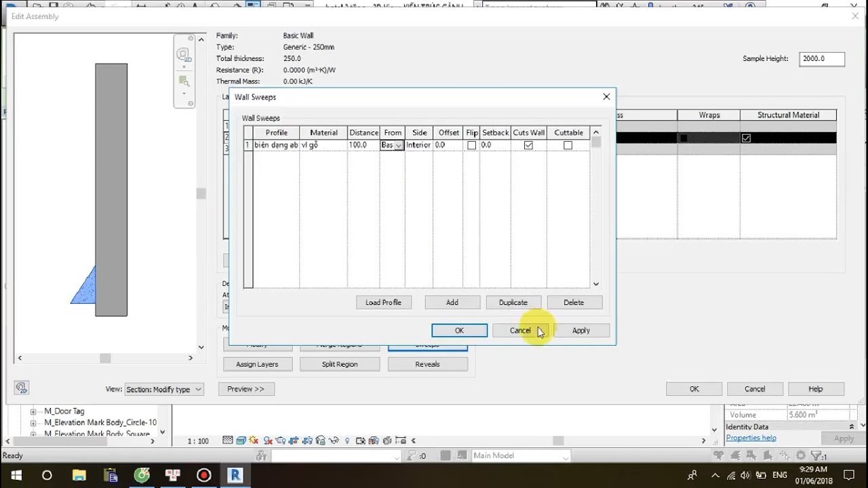Click Apply in the Wall Sweeps dialog
The image size is (868, 488).
tap(581, 331)
